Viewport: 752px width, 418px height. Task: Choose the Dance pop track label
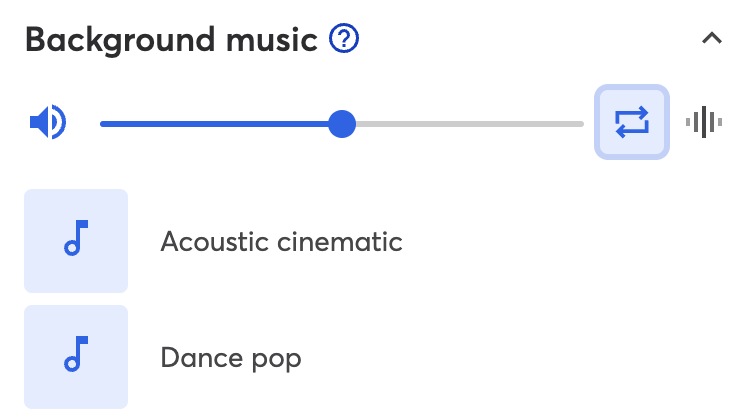coord(231,358)
